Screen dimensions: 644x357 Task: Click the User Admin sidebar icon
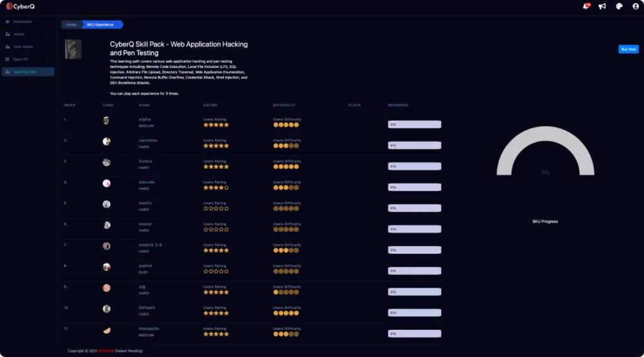8,47
